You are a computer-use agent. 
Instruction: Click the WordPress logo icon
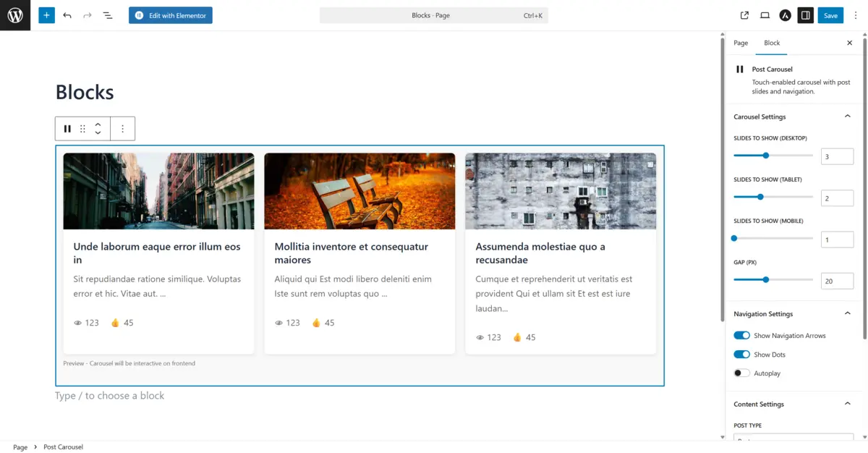pyautogui.click(x=15, y=15)
